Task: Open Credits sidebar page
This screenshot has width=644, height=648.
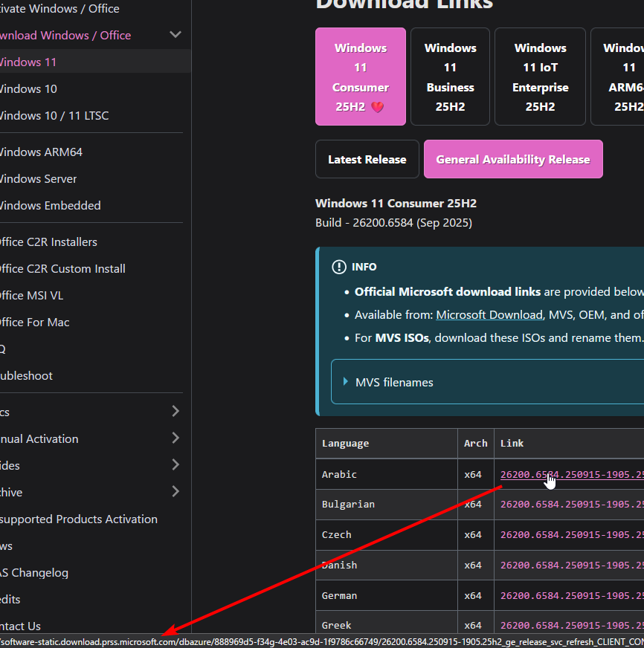Action: (10, 600)
